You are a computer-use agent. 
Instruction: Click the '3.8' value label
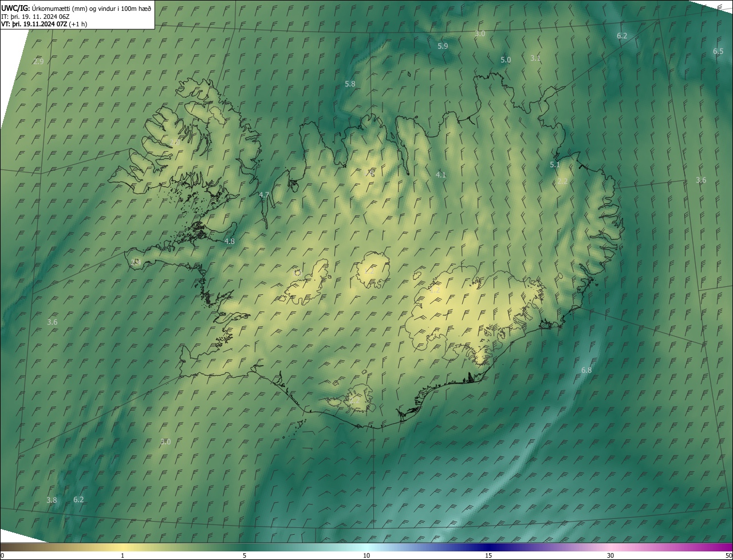pyautogui.click(x=52, y=500)
